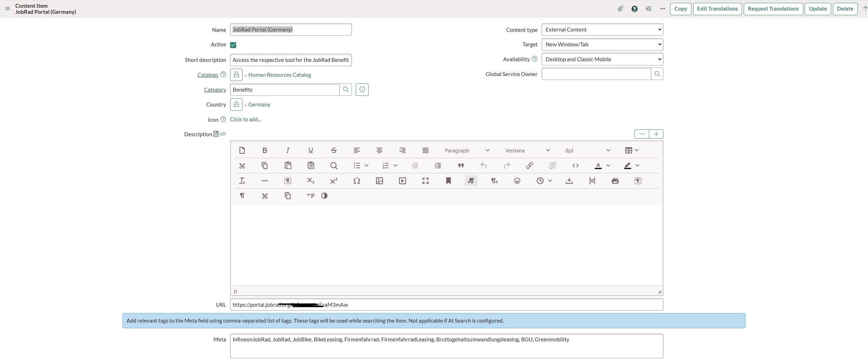Expand numbered list style chevron
The image size is (868, 364).
tap(396, 166)
